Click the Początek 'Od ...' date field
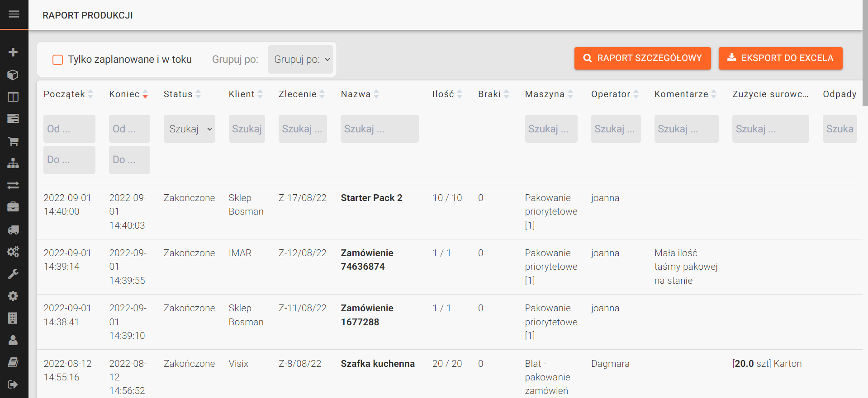Viewport: 868px width, 398px height. (x=69, y=129)
